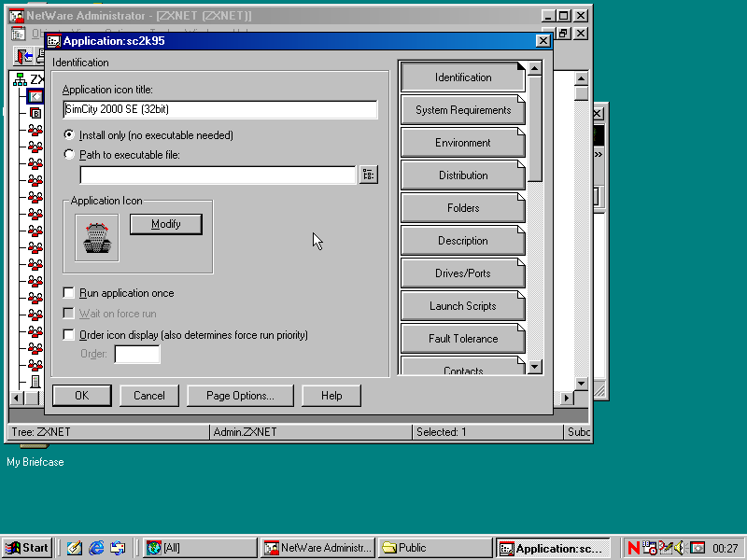Click the "Tree: ZXNET" status bar entry
This screenshot has height=560, width=747.
(41, 432)
